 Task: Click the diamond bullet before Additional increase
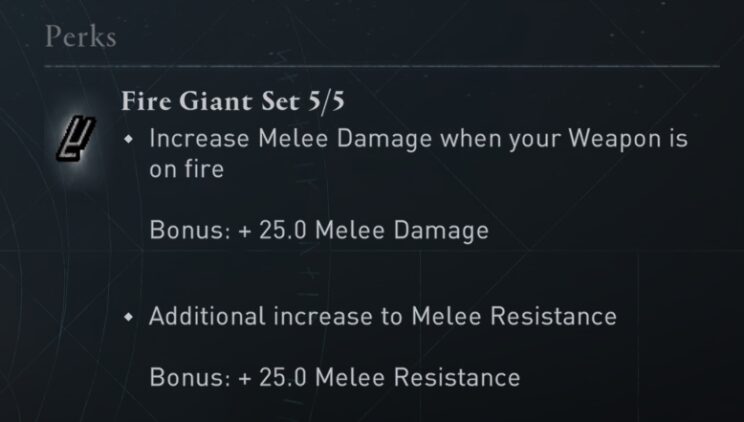(x=128, y=317)
